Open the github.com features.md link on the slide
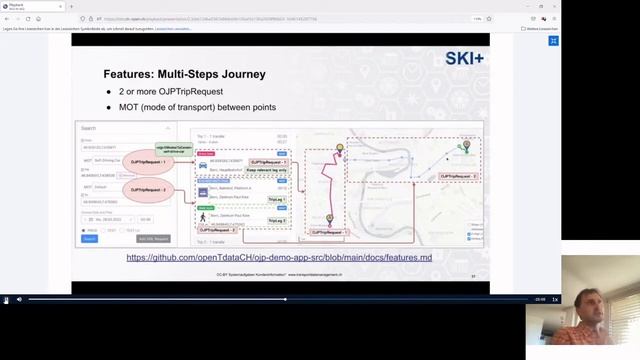 [279, 258]
